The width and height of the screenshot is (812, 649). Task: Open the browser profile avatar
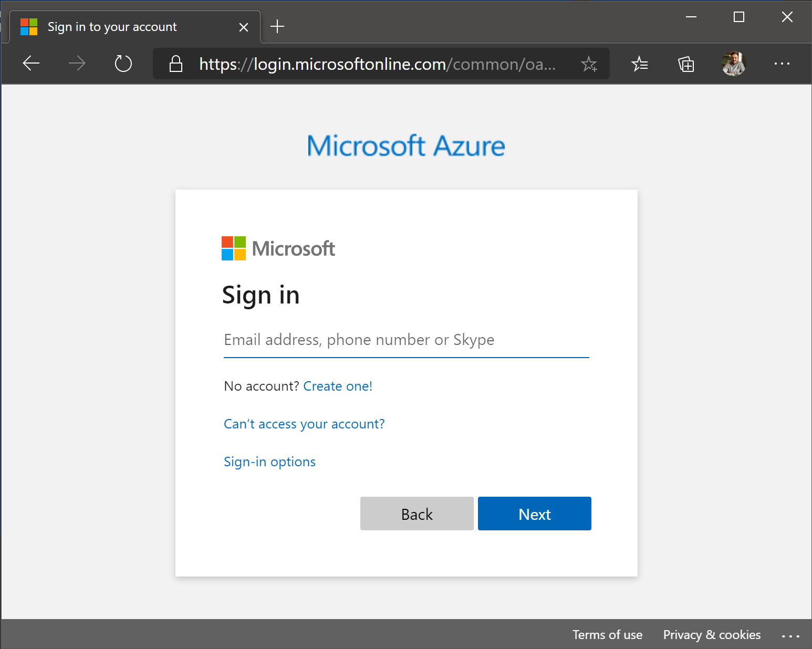(734, 64)
